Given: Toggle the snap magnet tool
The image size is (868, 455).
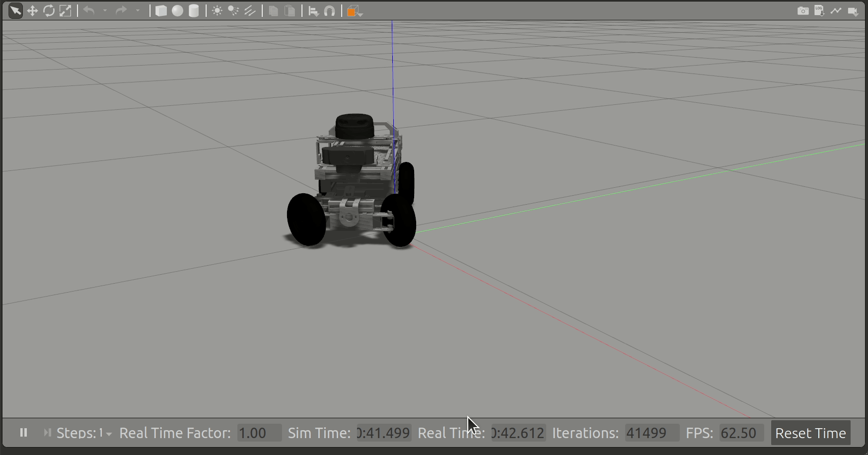Looking at the screenshot, I should coord(330,11).
